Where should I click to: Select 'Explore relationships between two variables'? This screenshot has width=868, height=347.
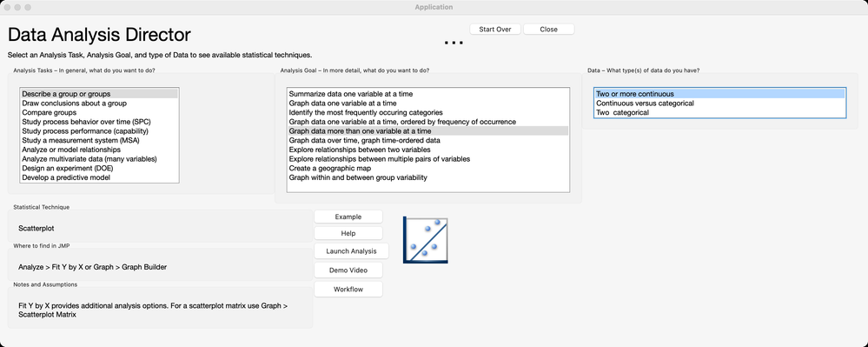click(x=427, y=150)
